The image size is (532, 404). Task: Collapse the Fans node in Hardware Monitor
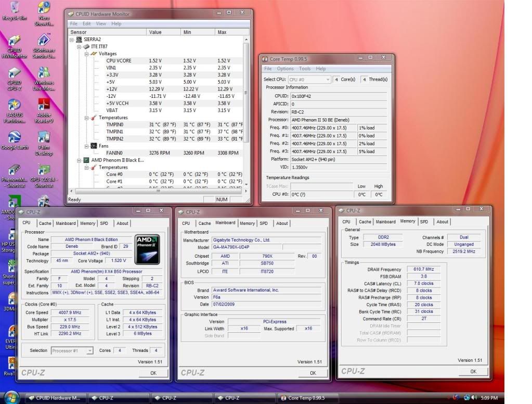(87, 146)
